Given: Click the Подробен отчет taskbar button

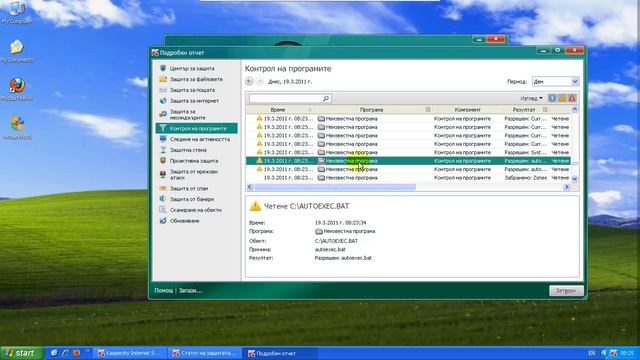Looking at the screenshot, I should point(280,353).
